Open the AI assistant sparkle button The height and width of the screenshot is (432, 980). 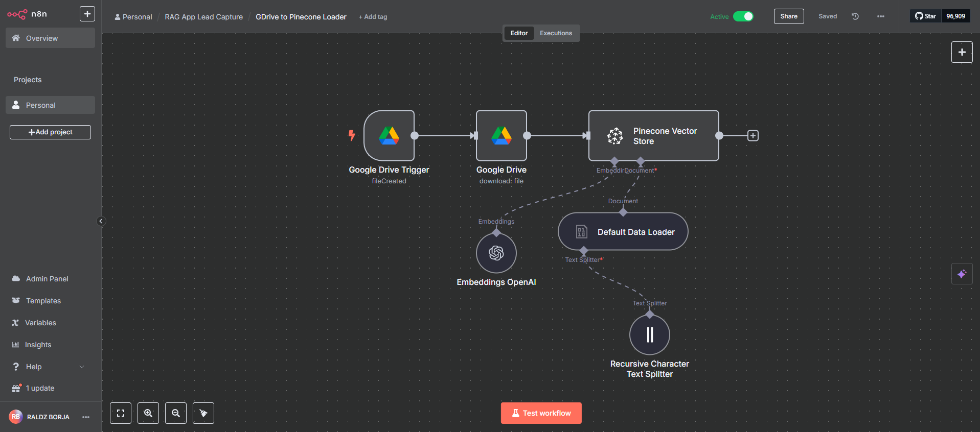click(x=962, y=274)
